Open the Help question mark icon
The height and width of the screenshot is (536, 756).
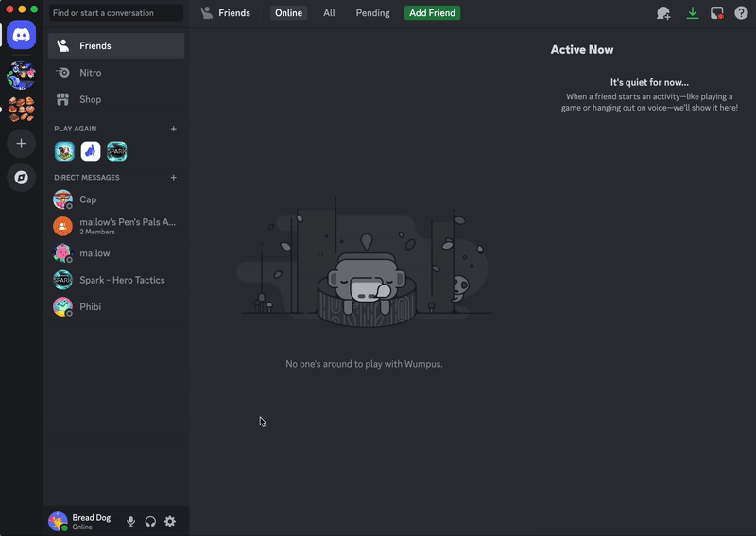[741, 13]
